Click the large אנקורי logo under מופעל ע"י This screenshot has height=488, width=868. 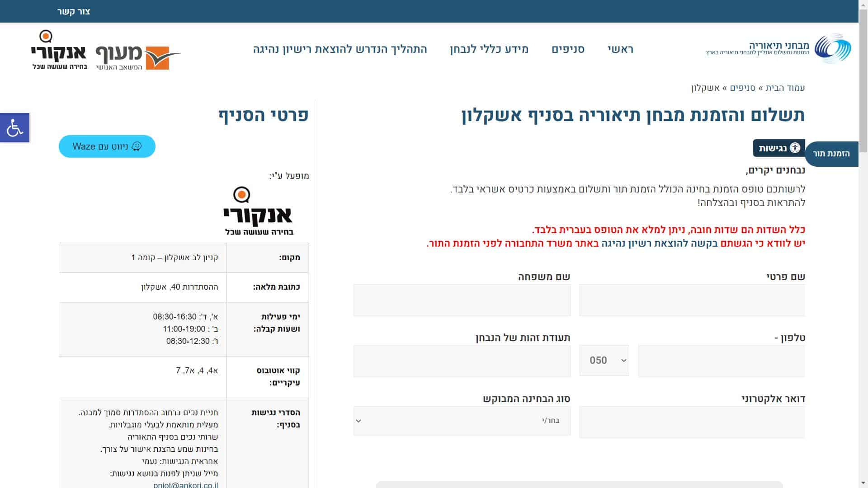pyautogui.click(x=259, y=211)
